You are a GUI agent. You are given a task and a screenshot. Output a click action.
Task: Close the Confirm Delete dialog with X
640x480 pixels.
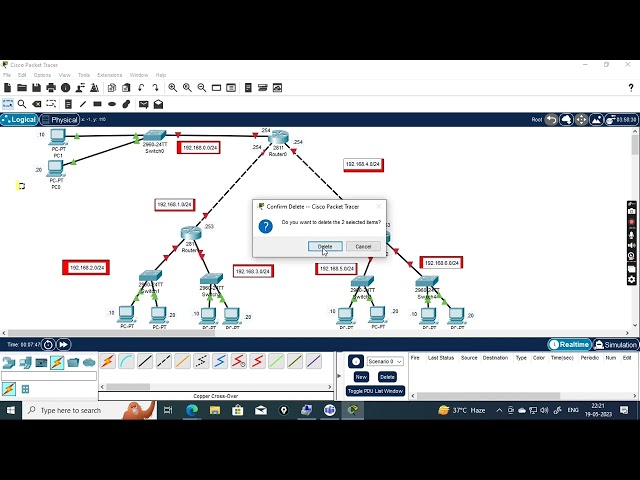pyautogui.click(x=378, y=207)
